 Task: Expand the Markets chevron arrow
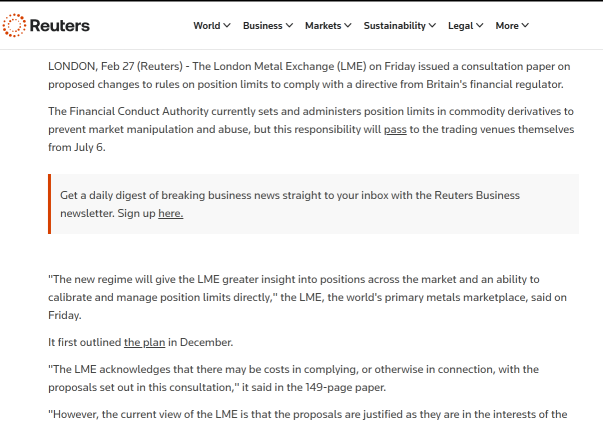(x=348, y=25)
